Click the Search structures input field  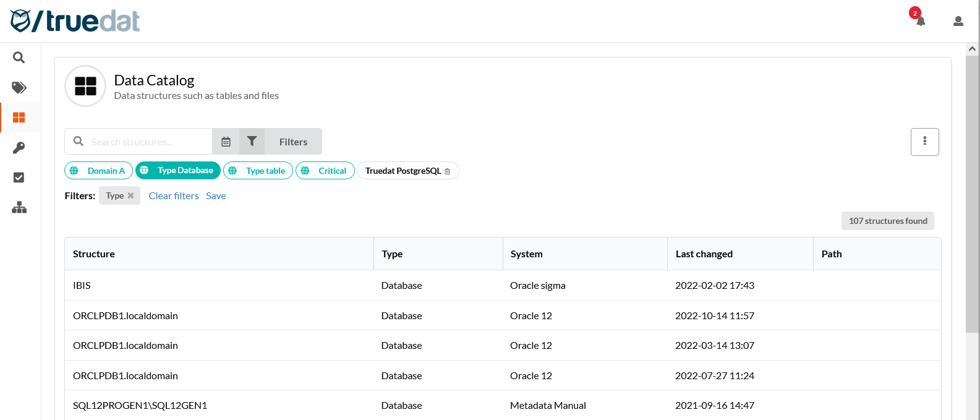[x=148, y=142]
